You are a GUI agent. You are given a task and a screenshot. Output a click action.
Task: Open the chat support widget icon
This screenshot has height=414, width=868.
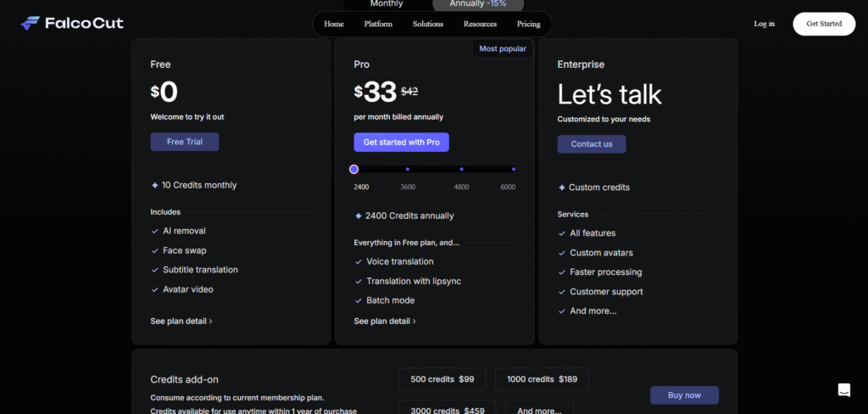pyautogui.click(x=843, y=389)
